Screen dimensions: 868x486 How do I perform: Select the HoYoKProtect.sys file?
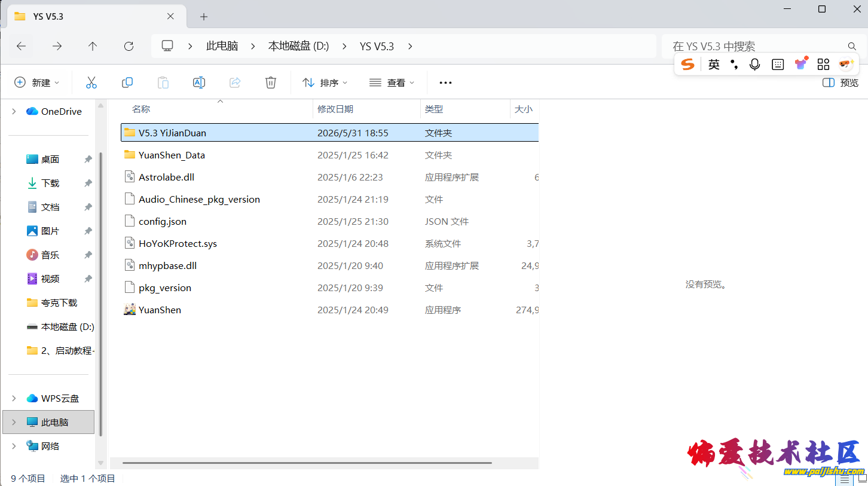(329, 243)
